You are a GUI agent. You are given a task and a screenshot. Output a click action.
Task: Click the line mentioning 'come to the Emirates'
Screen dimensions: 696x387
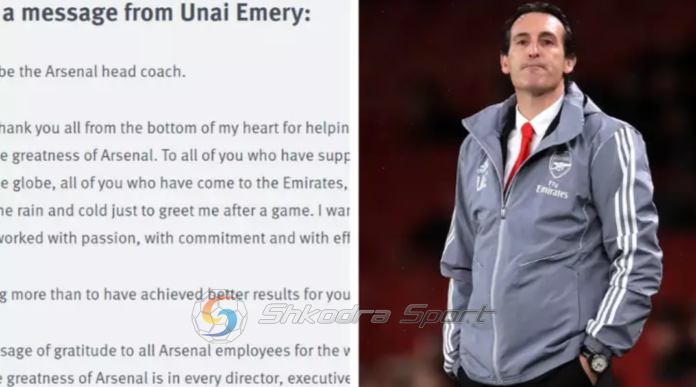coord(174,183)
